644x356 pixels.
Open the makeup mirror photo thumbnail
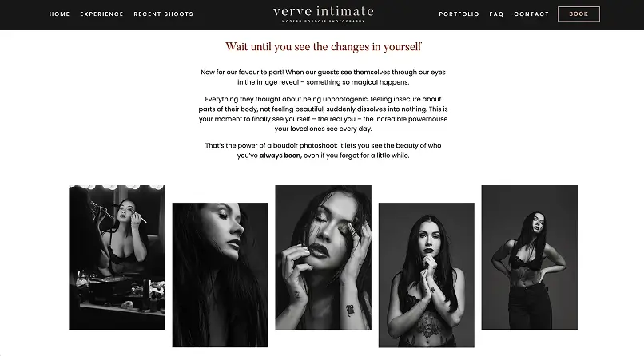tap(117, 257)
